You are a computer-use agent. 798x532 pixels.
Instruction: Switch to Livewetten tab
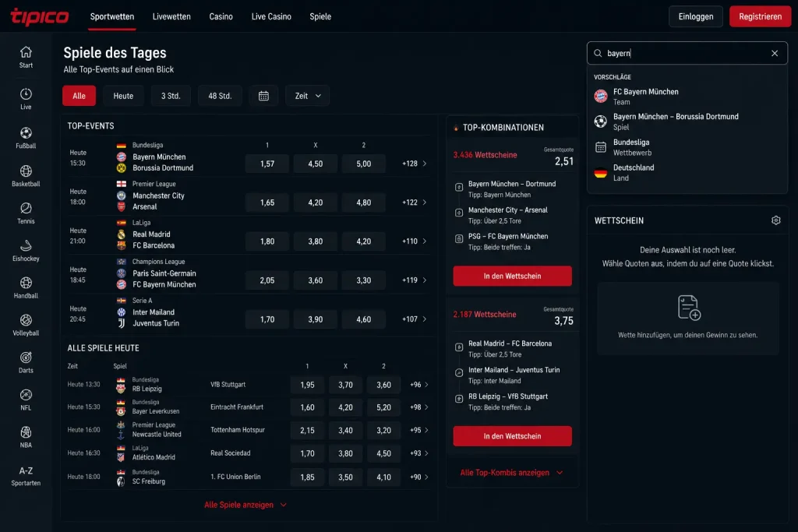[x=171, y=17]
